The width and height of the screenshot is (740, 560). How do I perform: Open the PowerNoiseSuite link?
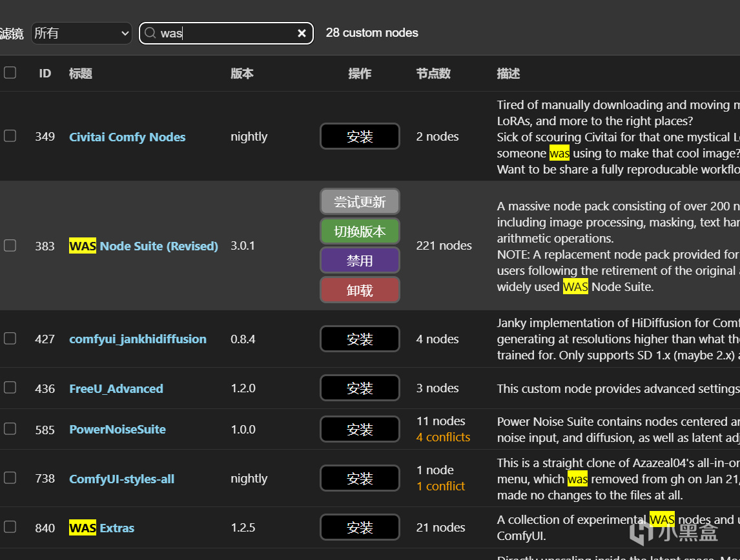click(x=118, y=430)
